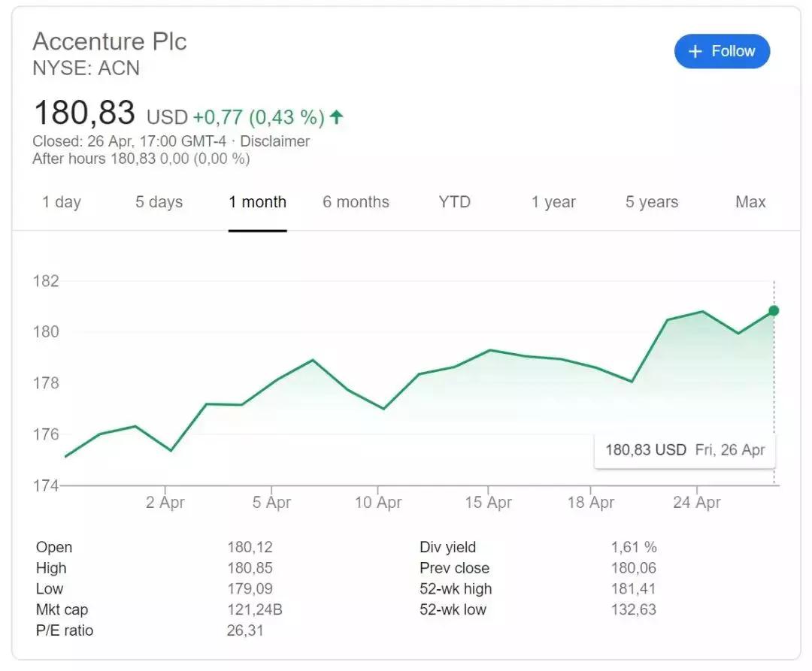
Task: Switch to the 5 days range
Action: (159, 202)
